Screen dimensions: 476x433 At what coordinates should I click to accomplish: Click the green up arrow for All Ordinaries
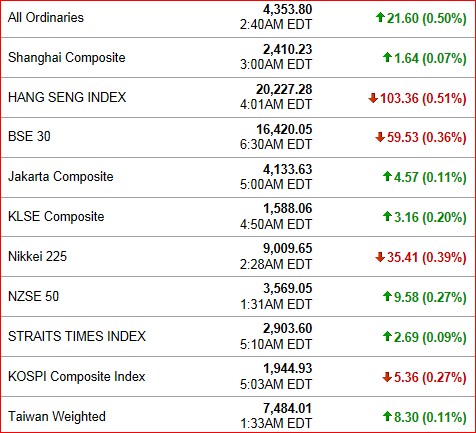tap(380, 17)
